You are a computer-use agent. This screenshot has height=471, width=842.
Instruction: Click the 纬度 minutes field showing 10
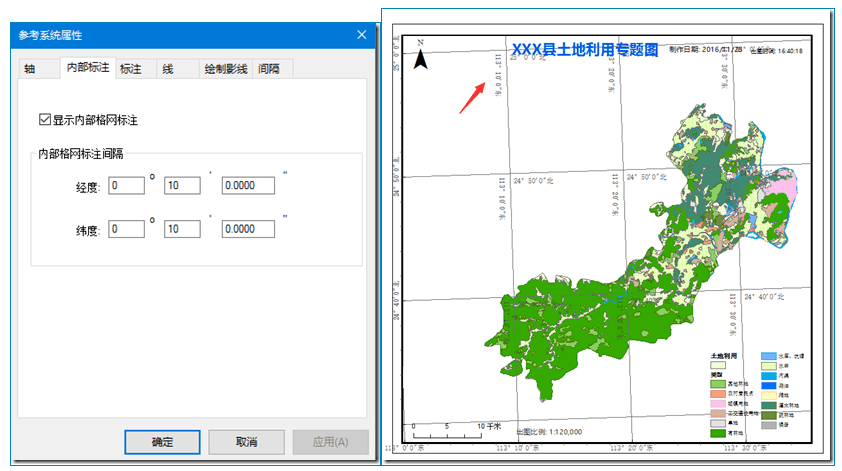[x=182, y=229]
